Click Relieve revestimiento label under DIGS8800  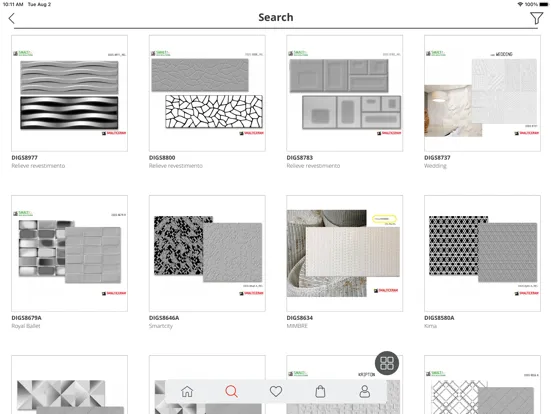(176, 166)
